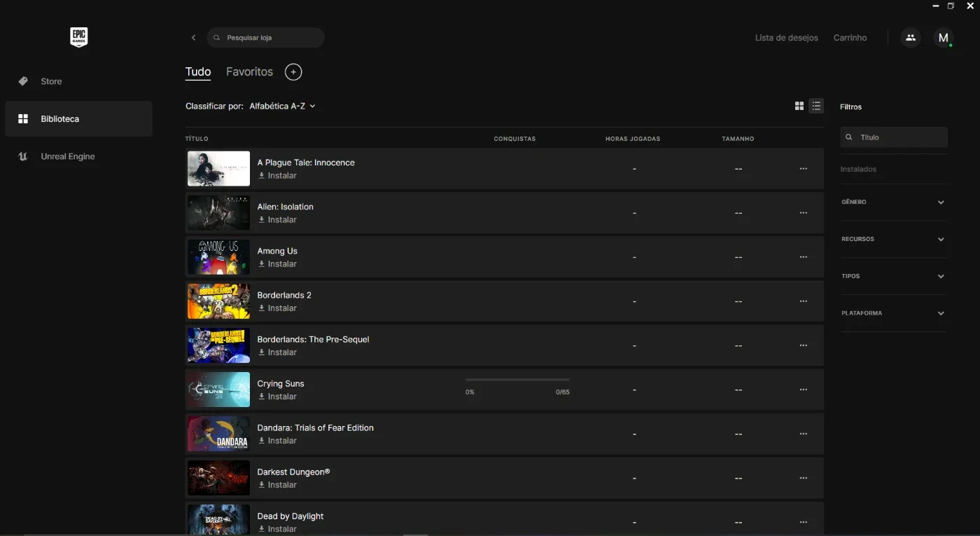
Task: Click the Dead by Daylight title
Action: click(x=290, y=516)
